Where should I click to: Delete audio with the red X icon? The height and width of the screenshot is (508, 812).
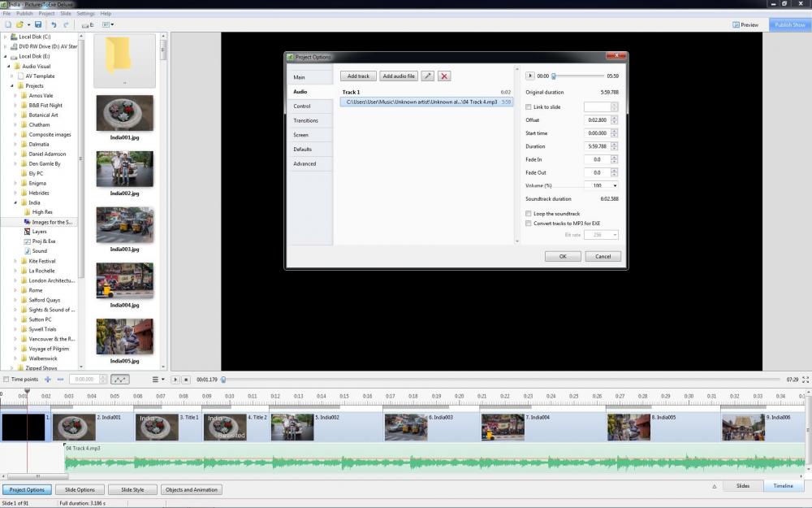(444, 76)
